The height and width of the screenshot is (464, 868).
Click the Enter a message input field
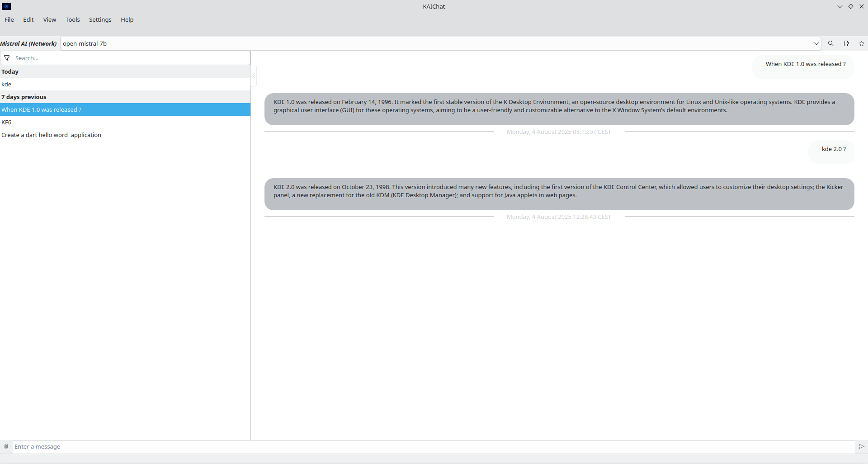[181, 446]
